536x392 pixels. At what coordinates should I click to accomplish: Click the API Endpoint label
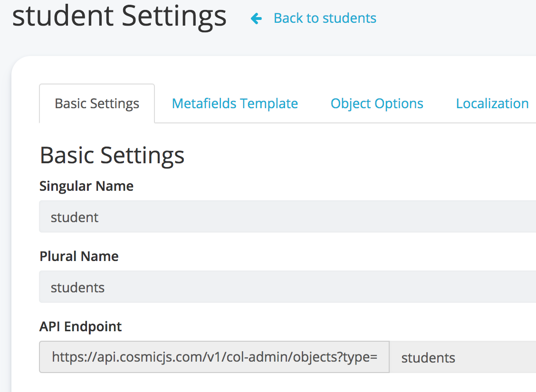click(x=80, y=327)
